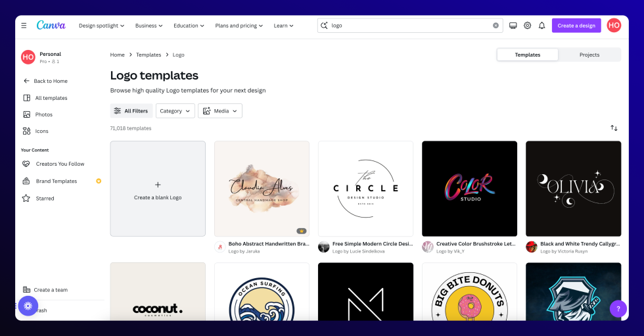The width and height of the screenshot is (644, 336).
Task: Click the Lucie Sindelkova creator avatar
Action: [x=323, y=247]
